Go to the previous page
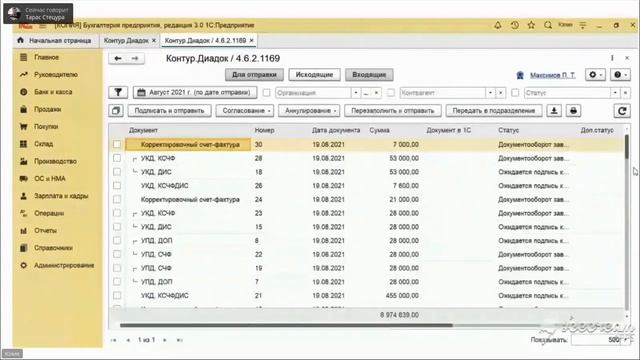 [x=128, y=340]
